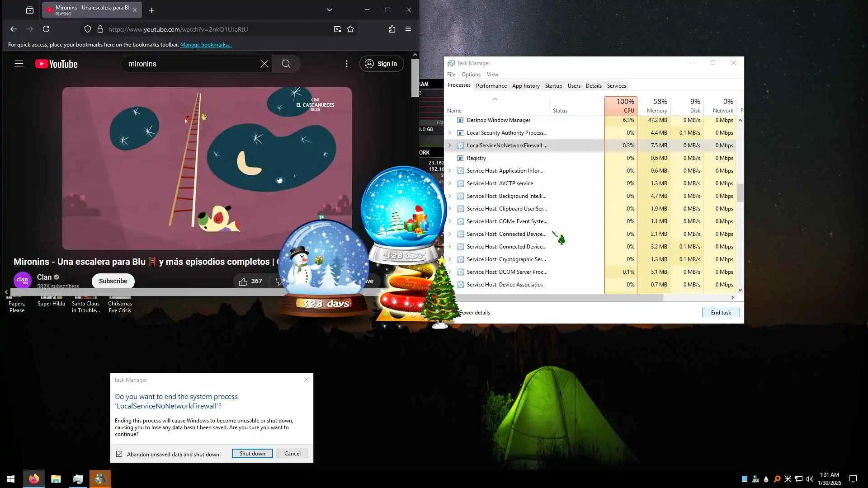The width and height of the screenshot is (868, 488).
Task: Expand the LocalServiceNoNetworkFirewall process row
Action: point(449,145)
